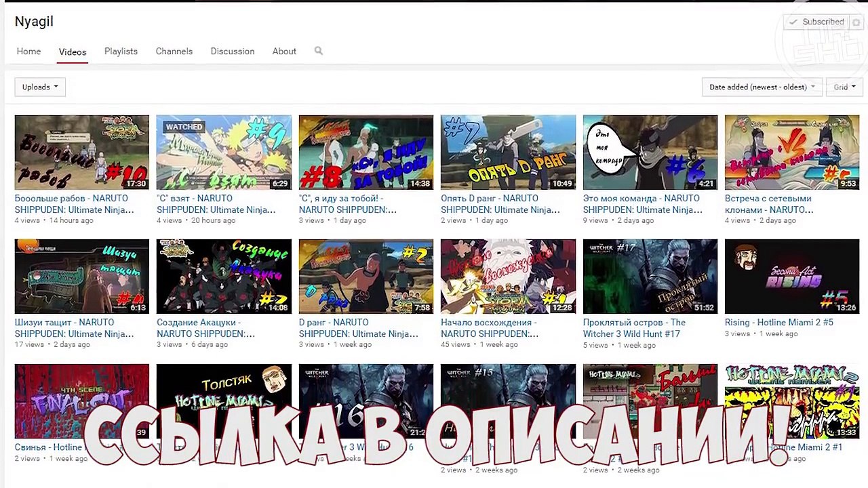868x488 pixels.
Task: Click the 13:26 duration label
Action: [846, 308]
